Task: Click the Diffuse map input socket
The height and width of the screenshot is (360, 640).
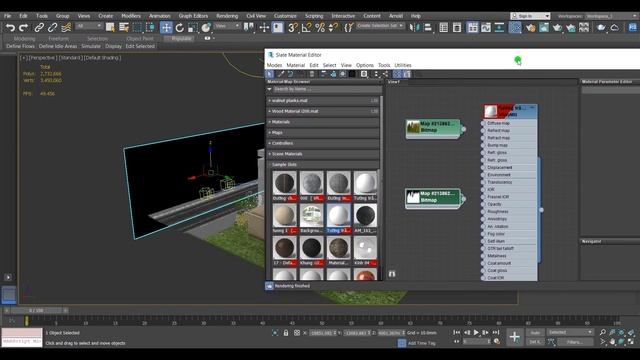Action: [x=483, y=123]
